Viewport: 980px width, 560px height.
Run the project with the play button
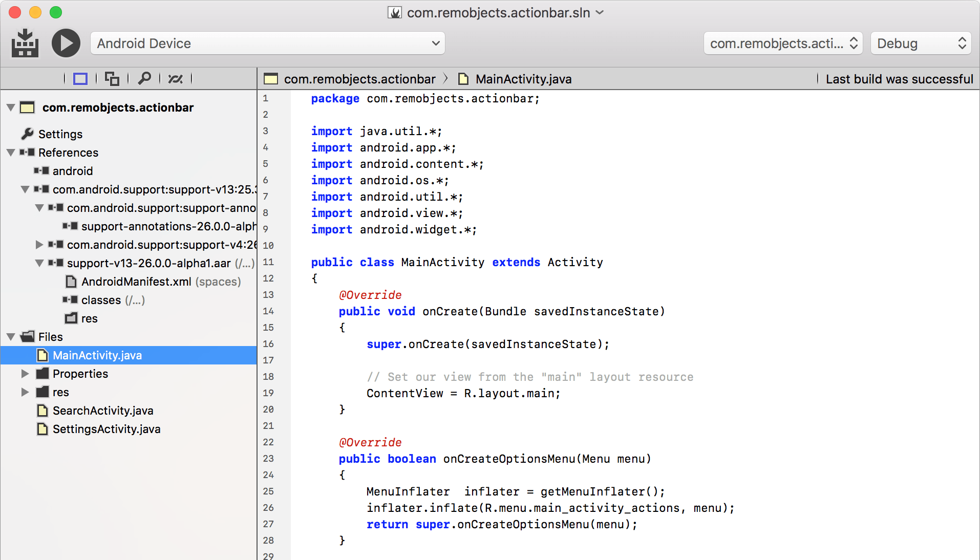click(66, 44)
